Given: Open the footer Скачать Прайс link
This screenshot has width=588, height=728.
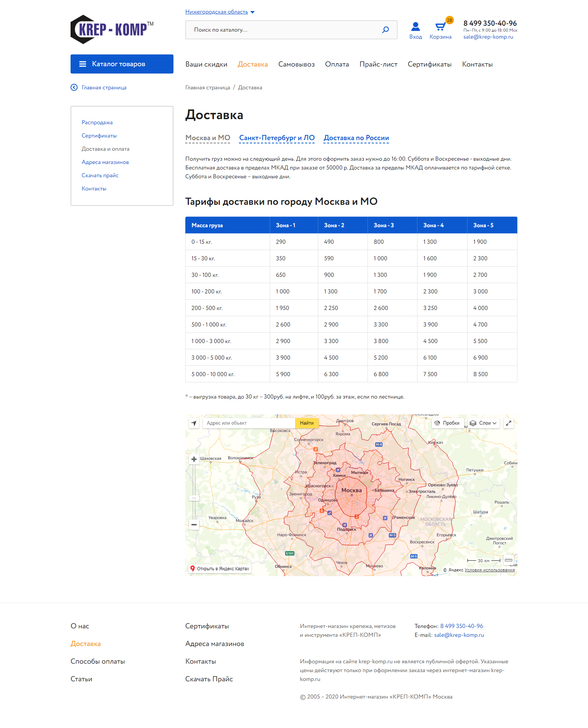Looking at the screenshot, I should (209, 679).
